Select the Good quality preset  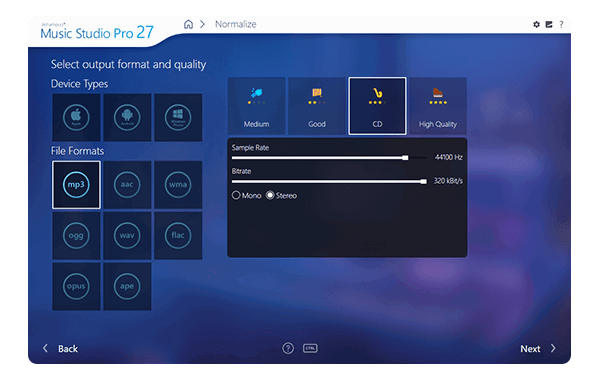(317, 106)
